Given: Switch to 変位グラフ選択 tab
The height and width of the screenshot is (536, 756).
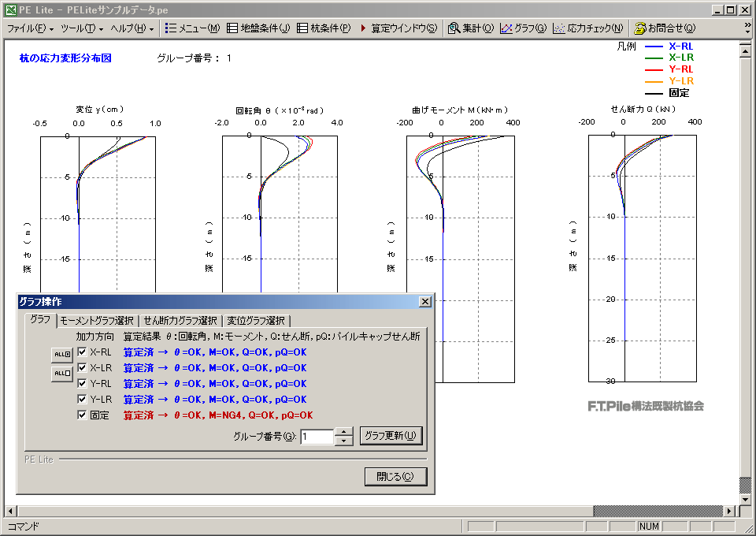Looking at the screenshot, I should 256,321.
